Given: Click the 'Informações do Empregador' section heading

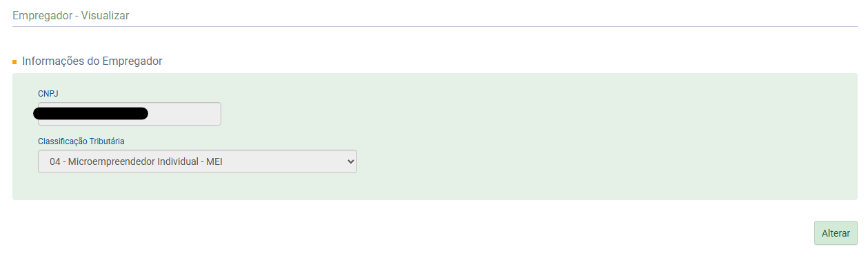Looking at the screenshot, I should [x=92, y=61].
